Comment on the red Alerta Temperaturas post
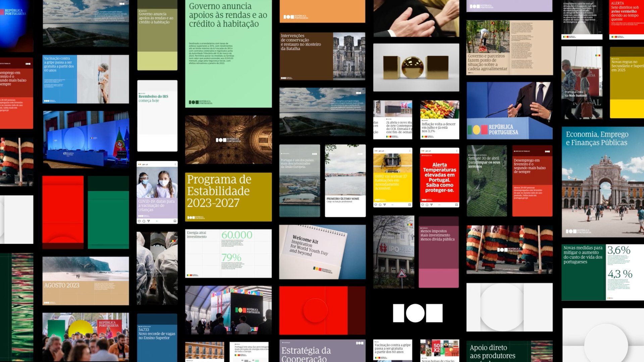 click(x=427, y=205)
